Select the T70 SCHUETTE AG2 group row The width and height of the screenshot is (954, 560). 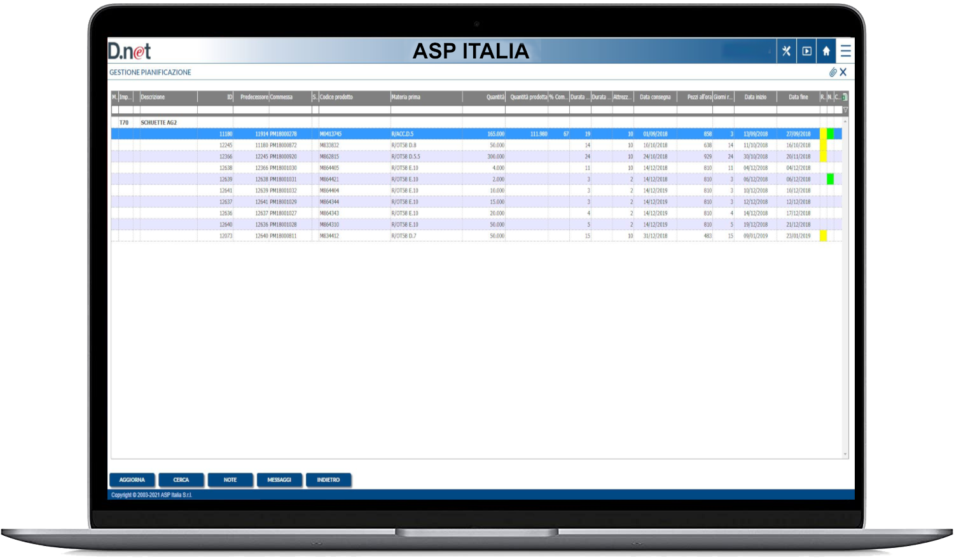click(x=477, y=123)
